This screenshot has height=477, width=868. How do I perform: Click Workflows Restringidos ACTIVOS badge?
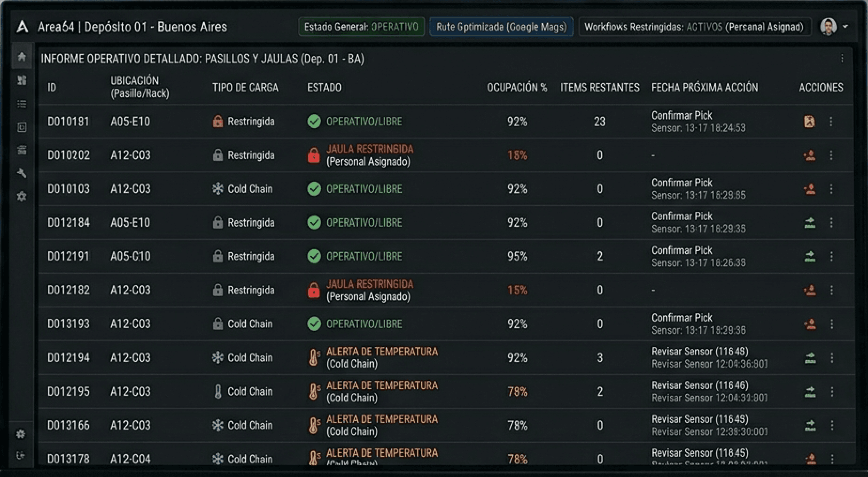[x=694, y=27]
